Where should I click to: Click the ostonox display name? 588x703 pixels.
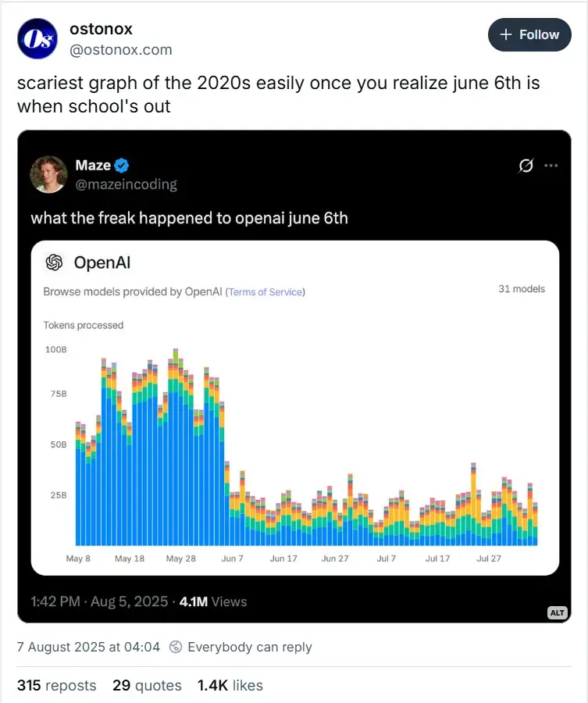point(102,29)
